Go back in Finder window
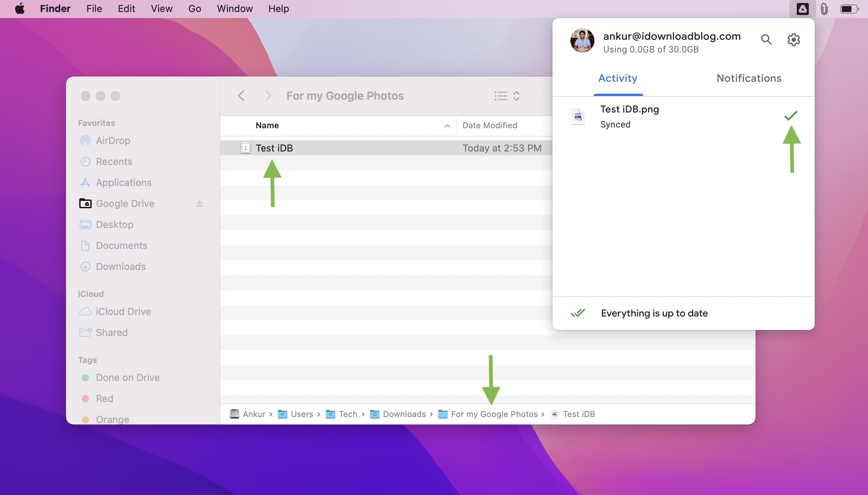 point(241,96)
